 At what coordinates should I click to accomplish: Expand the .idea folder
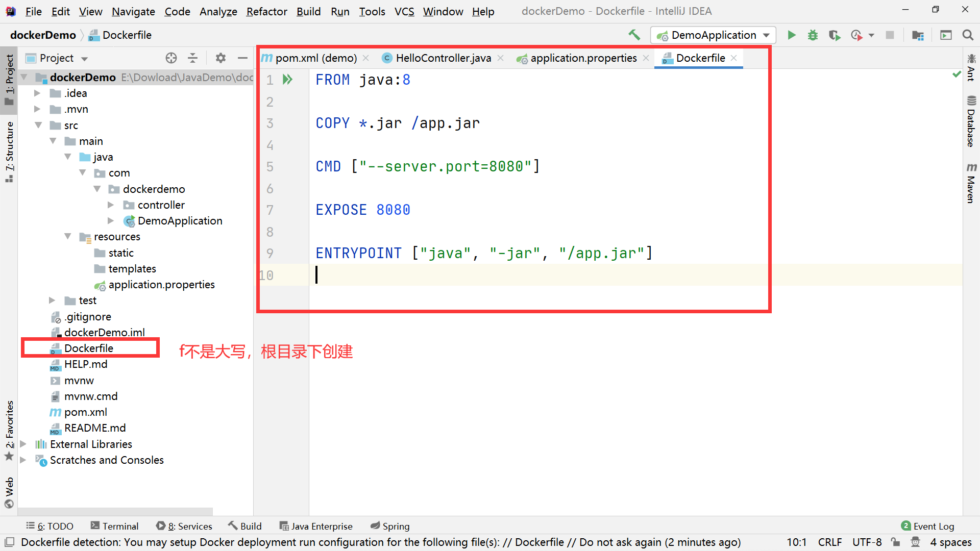tap(37, 93)
